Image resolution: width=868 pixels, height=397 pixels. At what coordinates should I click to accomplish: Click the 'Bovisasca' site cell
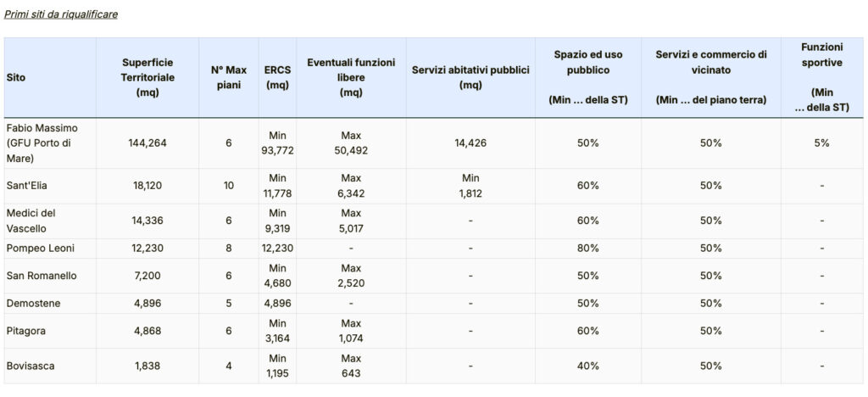point(31,366)
